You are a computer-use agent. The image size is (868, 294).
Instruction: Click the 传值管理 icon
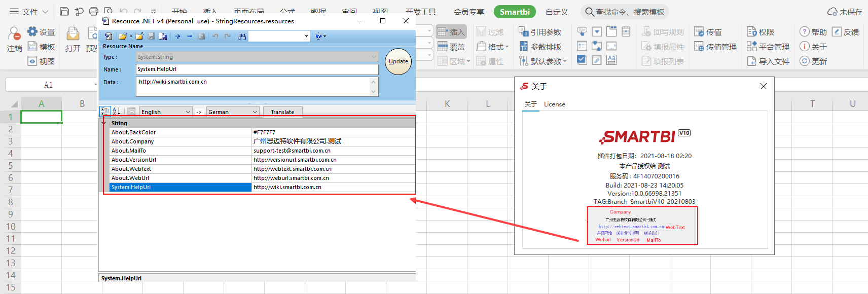pyautogui.click(x=699, y=47)
